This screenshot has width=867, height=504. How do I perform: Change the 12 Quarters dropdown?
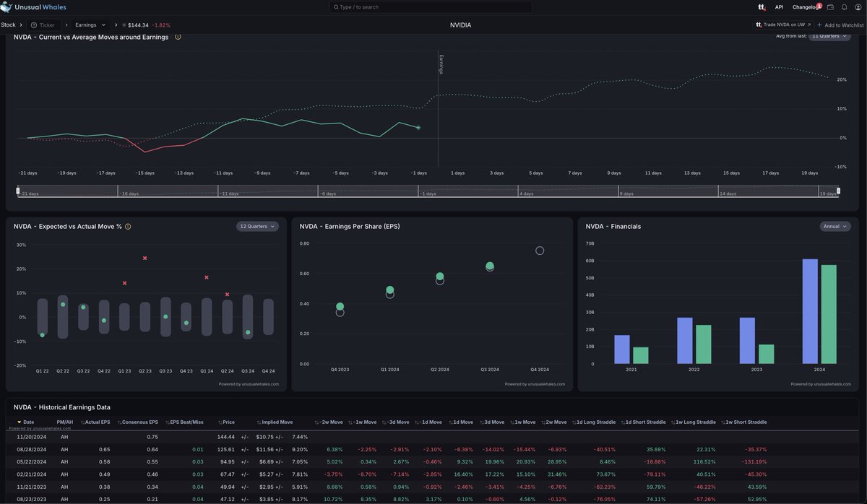tap(257, 226)
